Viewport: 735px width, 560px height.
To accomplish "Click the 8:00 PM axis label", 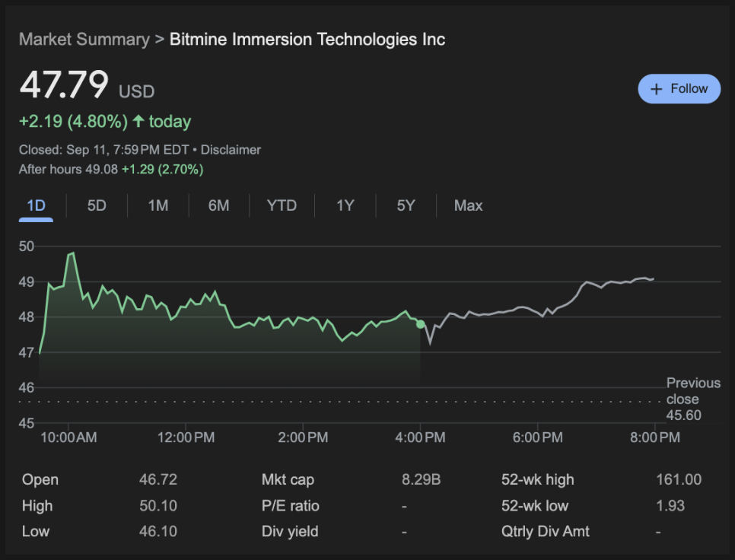I will (x=655, y=437).
